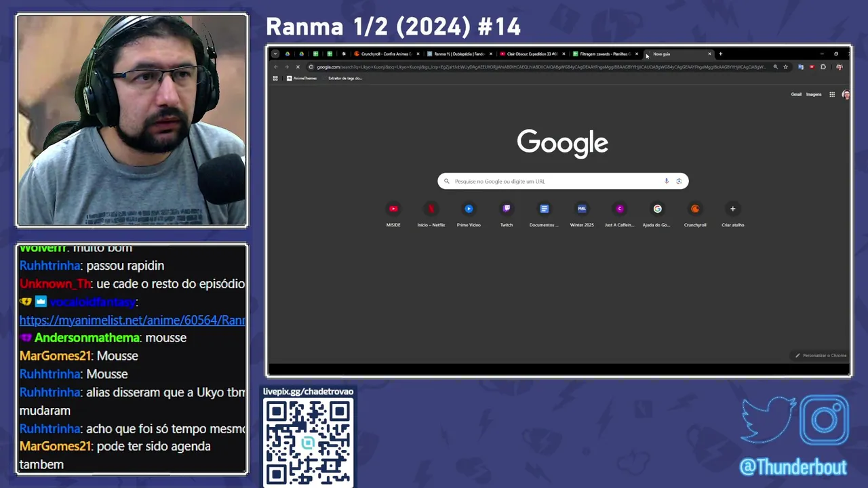868x488 pixels.
Task: Open Google Lens image search icon
Action: click(679, 181)
